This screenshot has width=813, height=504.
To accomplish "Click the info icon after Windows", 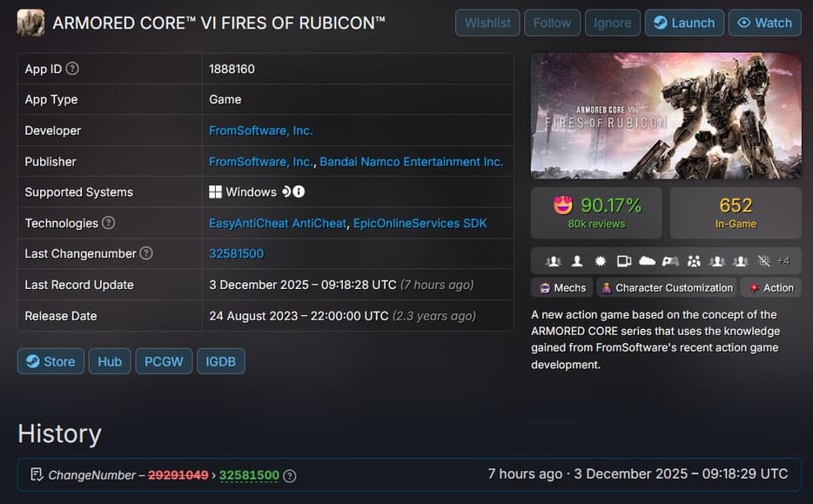I will (x=299, y=192).
